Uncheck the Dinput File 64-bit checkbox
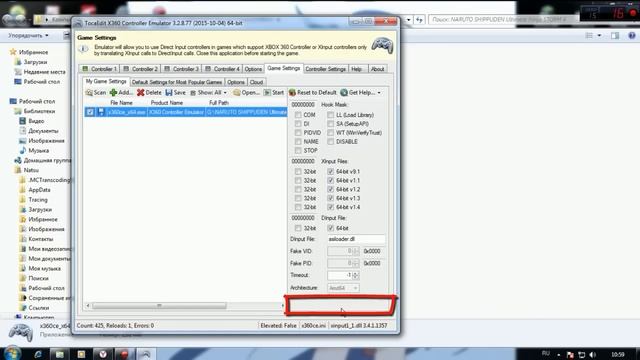 [330, 228]
